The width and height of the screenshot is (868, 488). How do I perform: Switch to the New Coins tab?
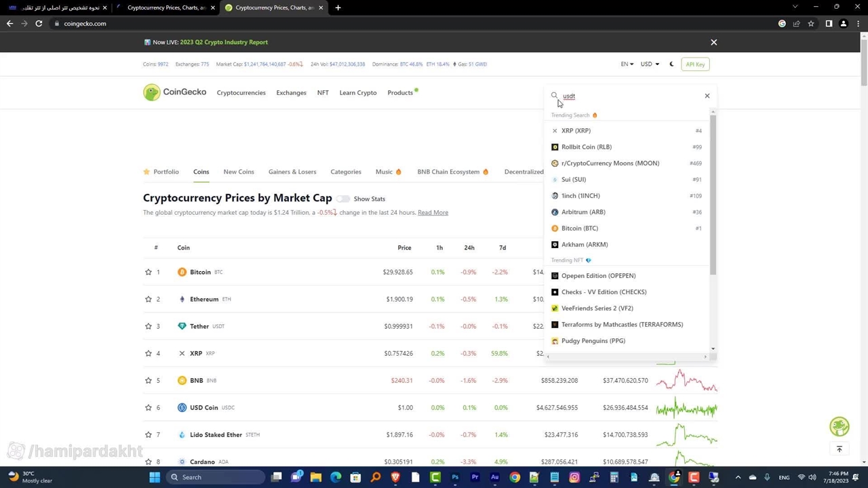click(x=239, y=171)
